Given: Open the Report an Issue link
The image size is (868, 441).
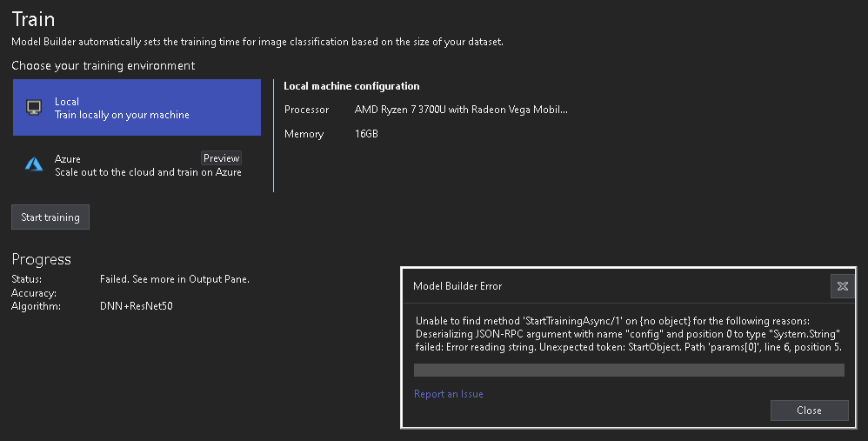Looking at the screenshot, I should pos(449,394).
